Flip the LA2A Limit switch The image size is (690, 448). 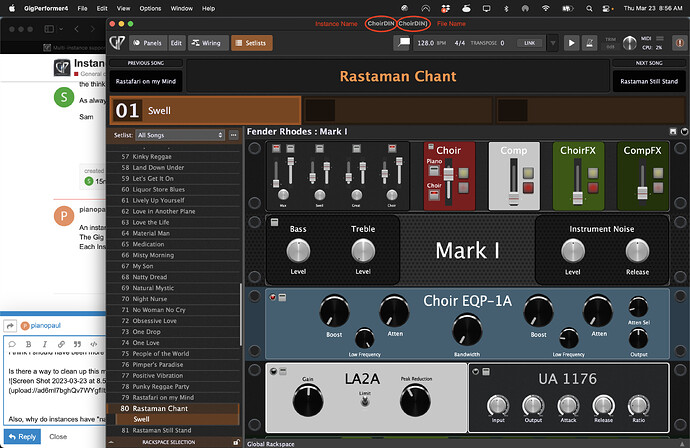tap(365, 401)
